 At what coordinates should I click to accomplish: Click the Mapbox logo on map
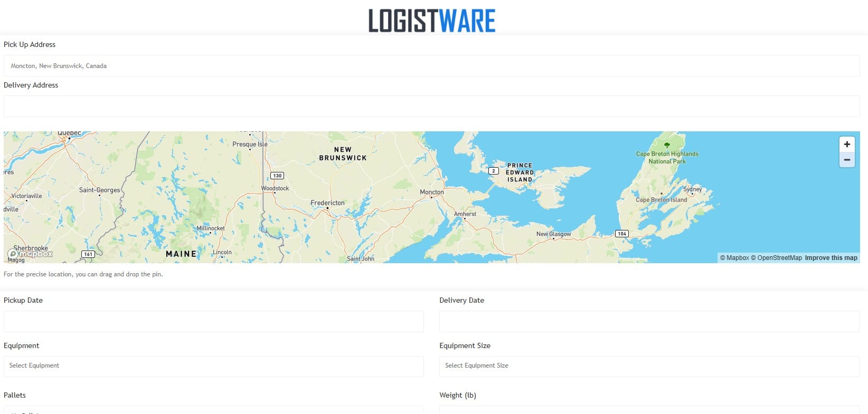[31, 254]
